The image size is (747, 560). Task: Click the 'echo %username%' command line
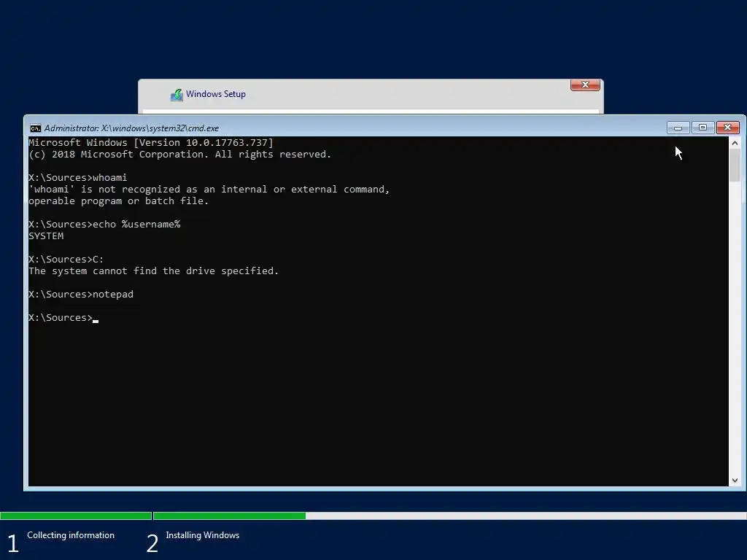point(104,225)
